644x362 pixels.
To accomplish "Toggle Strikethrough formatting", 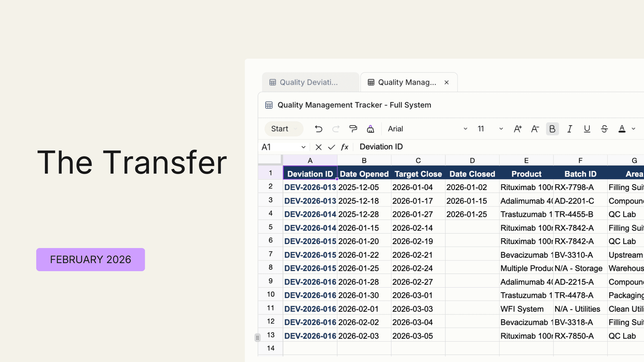I will pos(604,129).
